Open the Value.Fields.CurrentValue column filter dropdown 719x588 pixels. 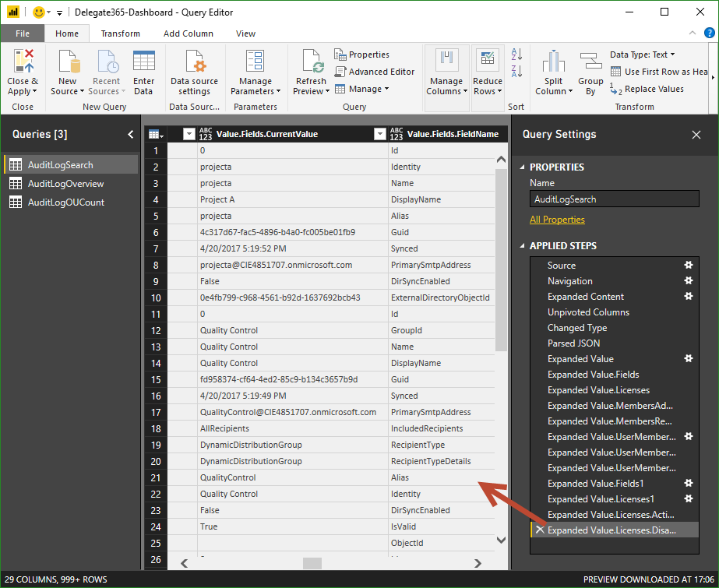click(380, 134)
